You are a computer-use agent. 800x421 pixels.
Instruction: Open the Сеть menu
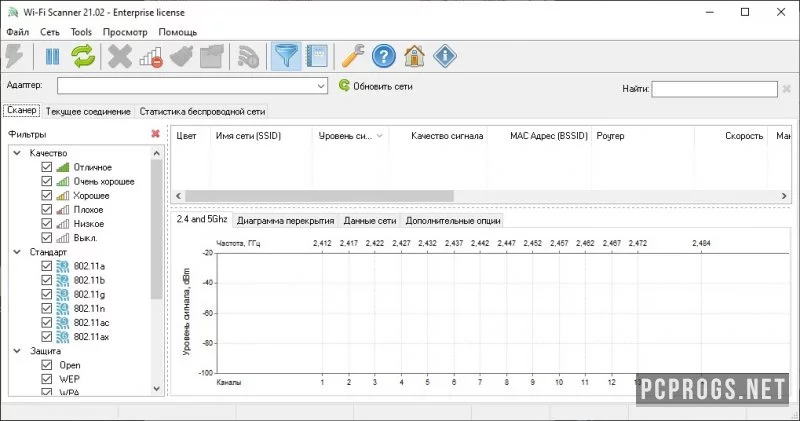(x=50, y=32)
